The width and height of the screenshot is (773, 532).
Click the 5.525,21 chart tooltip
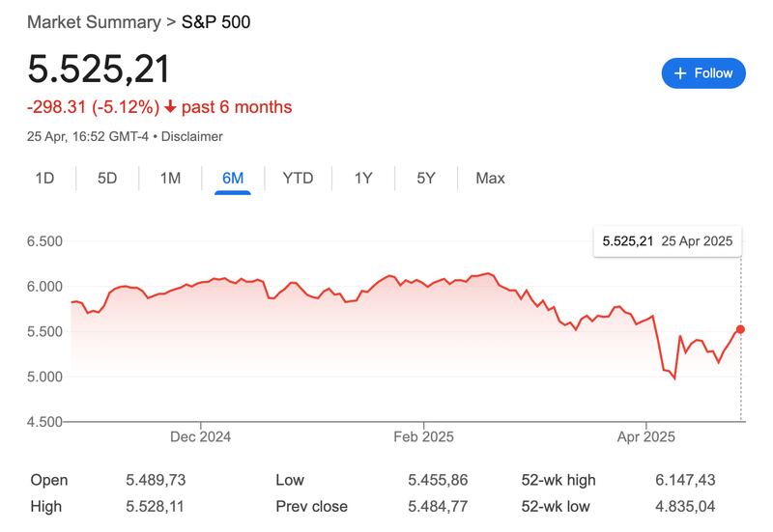(667, 240)
